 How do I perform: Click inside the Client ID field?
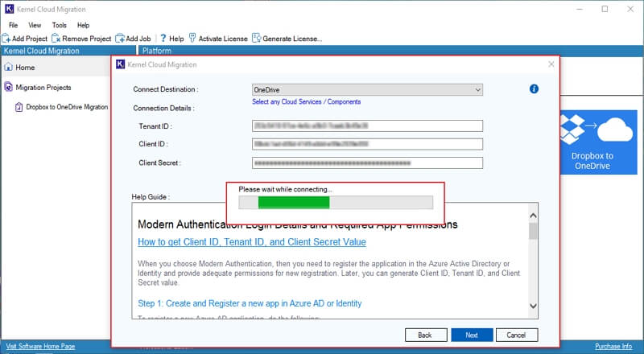pos(367,144)
